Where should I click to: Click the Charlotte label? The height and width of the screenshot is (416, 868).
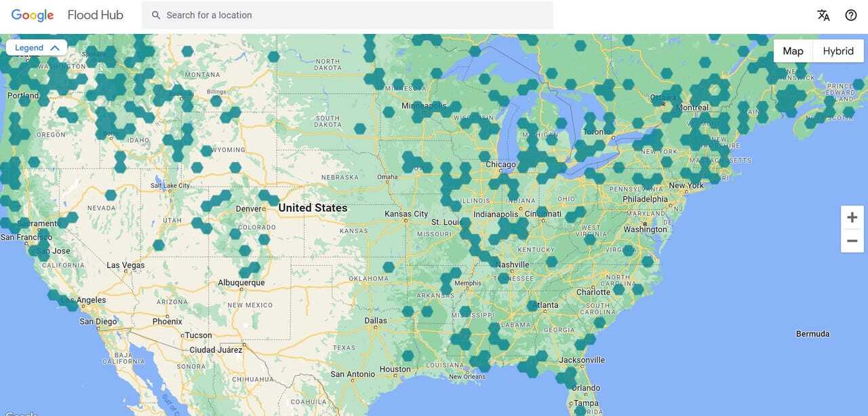593,292
